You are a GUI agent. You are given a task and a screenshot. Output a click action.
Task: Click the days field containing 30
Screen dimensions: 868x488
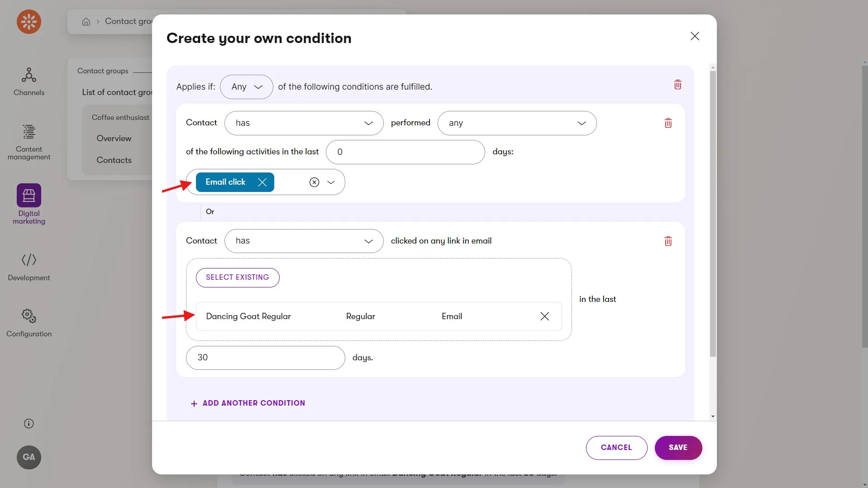point(266,358)
